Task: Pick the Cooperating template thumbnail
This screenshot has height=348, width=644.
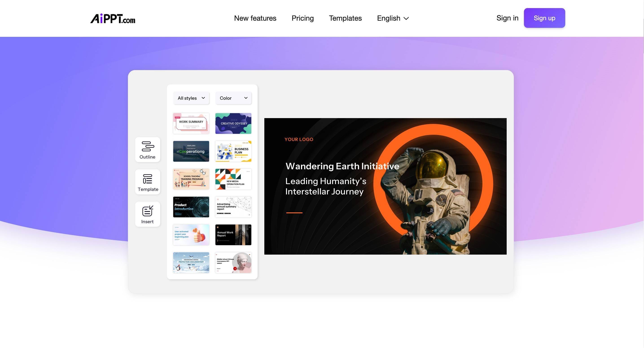Action: 191,151
